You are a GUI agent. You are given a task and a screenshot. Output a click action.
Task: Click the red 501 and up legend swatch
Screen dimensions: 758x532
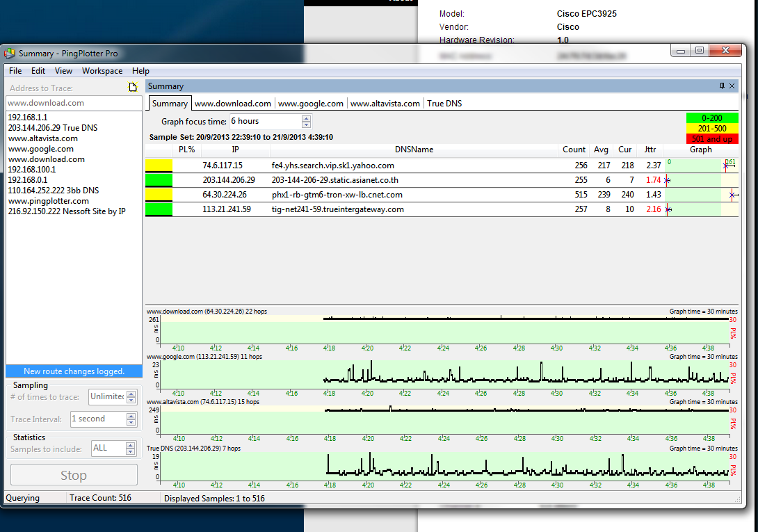tap(712, 139)
